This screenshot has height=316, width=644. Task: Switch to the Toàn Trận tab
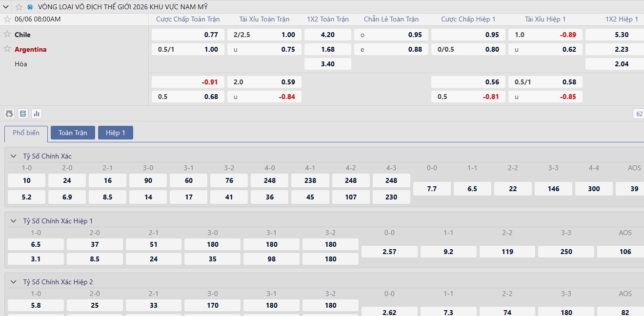pos(73,133)
